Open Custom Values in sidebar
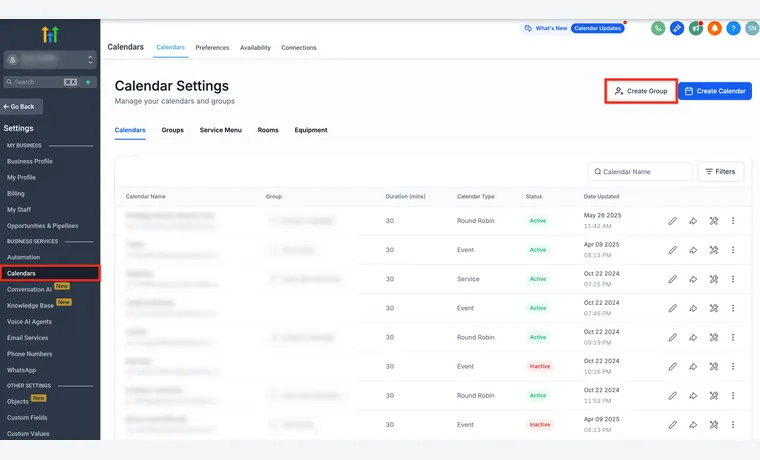The image size is (760, 460). pos(28,434)
